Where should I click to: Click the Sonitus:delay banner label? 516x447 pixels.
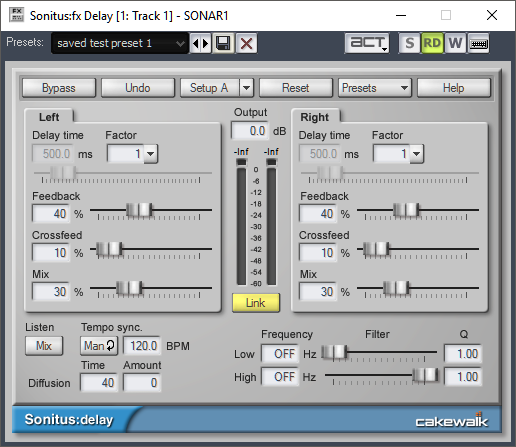click(x=69, y=420)
